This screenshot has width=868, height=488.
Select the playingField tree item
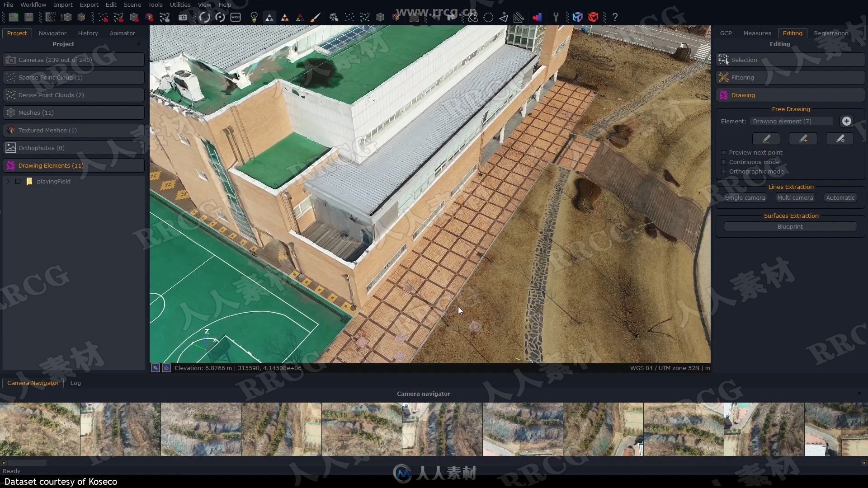pyautogui.click(x=53, y=181)
